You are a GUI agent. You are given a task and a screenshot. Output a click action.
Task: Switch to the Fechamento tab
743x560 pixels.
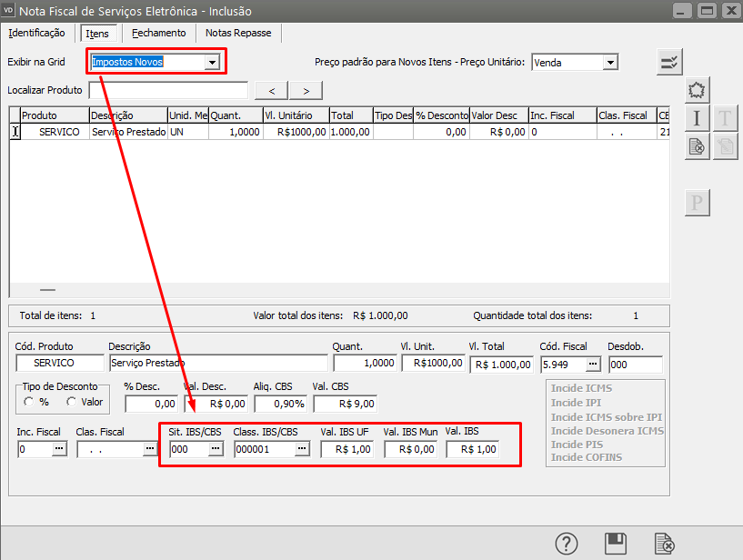(158, 33)
